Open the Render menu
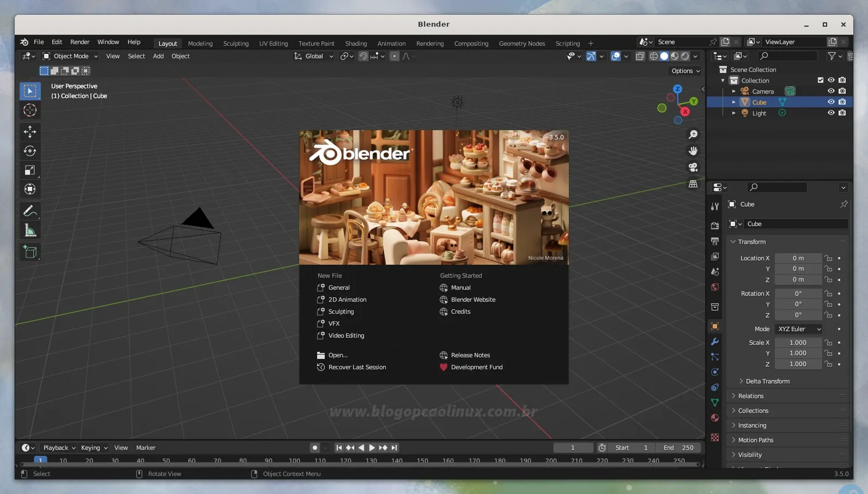This screenshot has width=868, height=494. coord(80,42)
